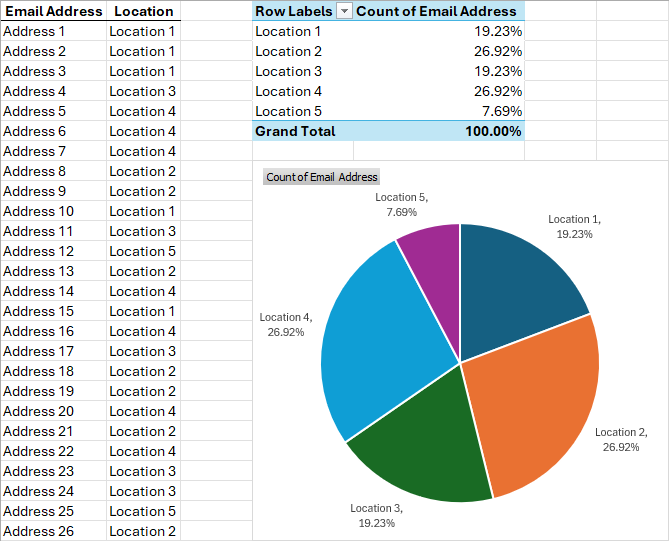Select the 'Address 18' cell
Screen dimensions: 669x541
pos(53,372)
